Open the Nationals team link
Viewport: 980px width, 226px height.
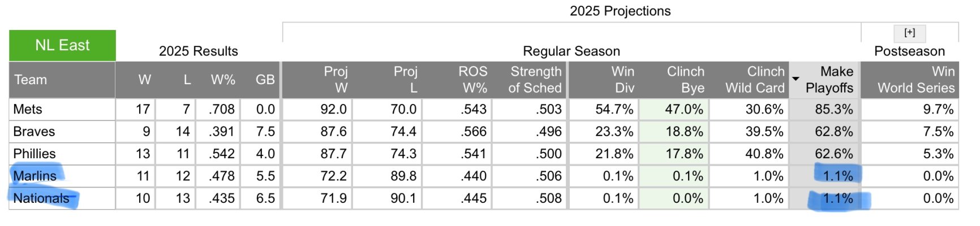41,198
